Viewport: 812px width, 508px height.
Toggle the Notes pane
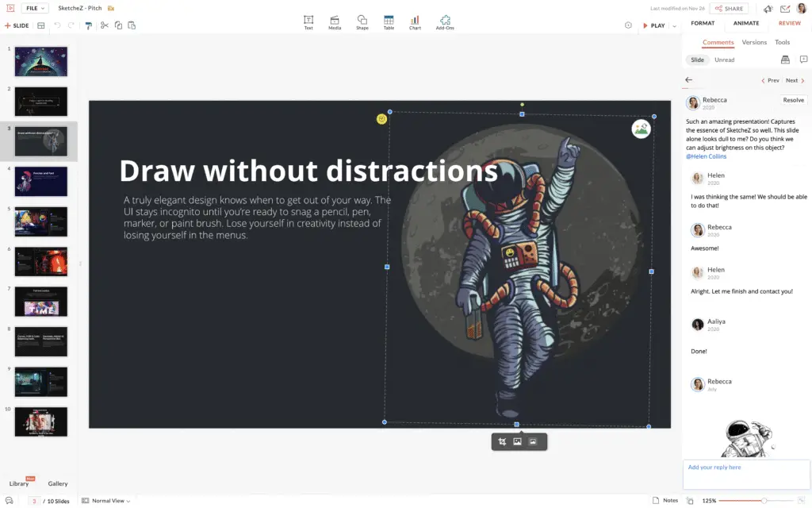click(x=665, y=500)
